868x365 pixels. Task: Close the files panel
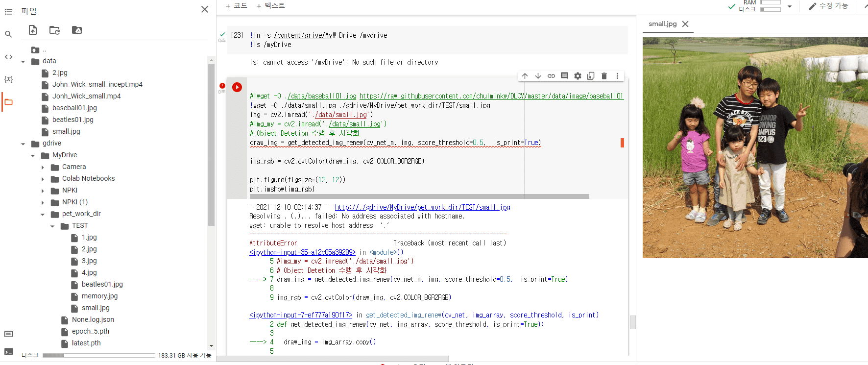pos(205,9)
